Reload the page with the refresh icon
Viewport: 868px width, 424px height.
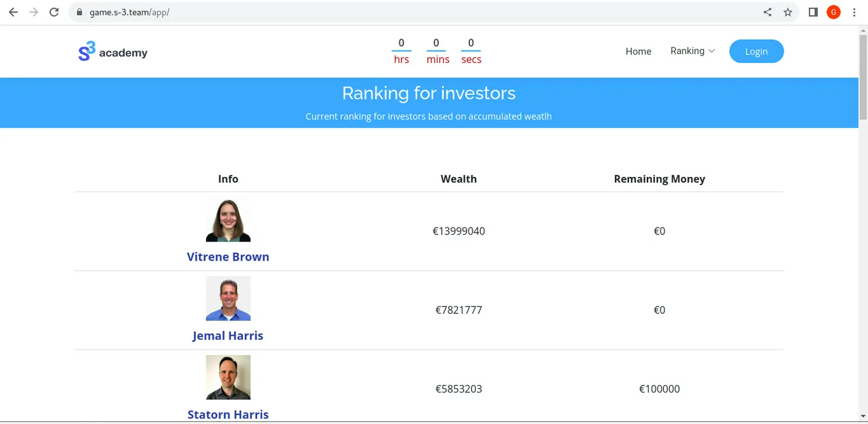(x=54, y=12)
